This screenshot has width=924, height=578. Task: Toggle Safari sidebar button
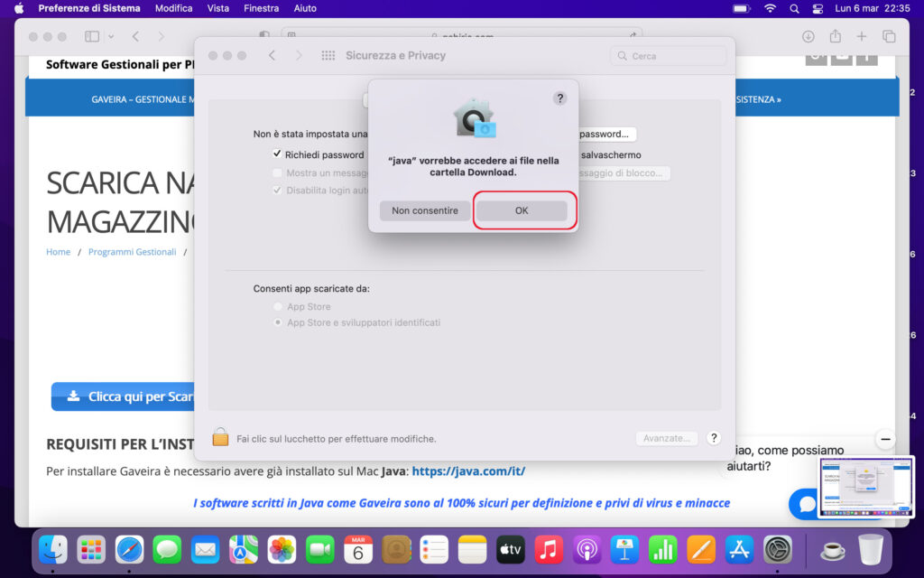[x=92, y=36]
